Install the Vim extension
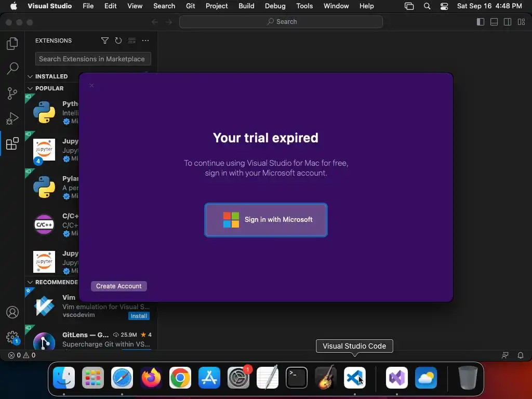This screenshot has width=532, height=399. 139,316
